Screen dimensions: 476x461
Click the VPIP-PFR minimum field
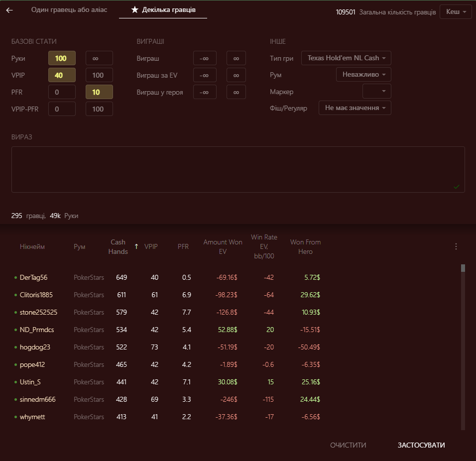(x=62, y=109)
